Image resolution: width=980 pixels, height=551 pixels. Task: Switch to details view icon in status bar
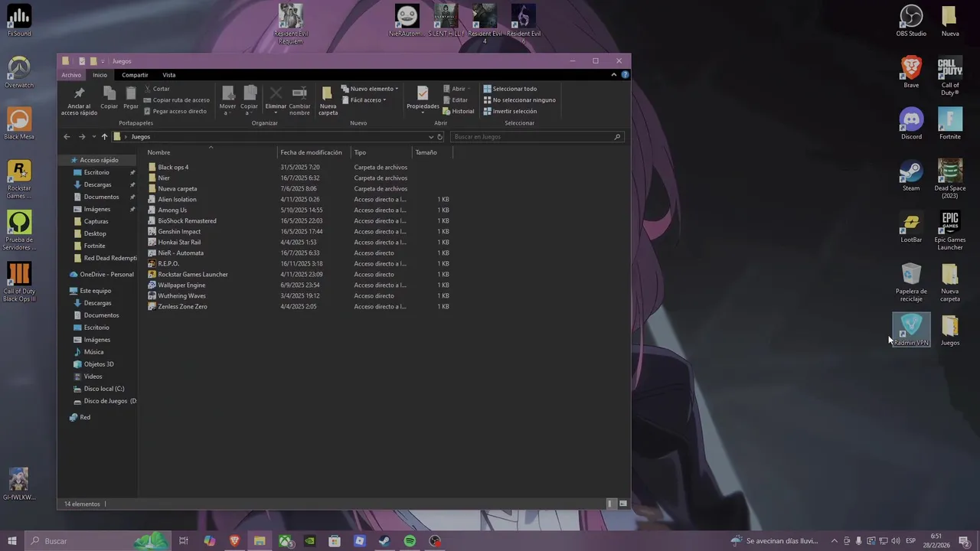coord(611,504)
